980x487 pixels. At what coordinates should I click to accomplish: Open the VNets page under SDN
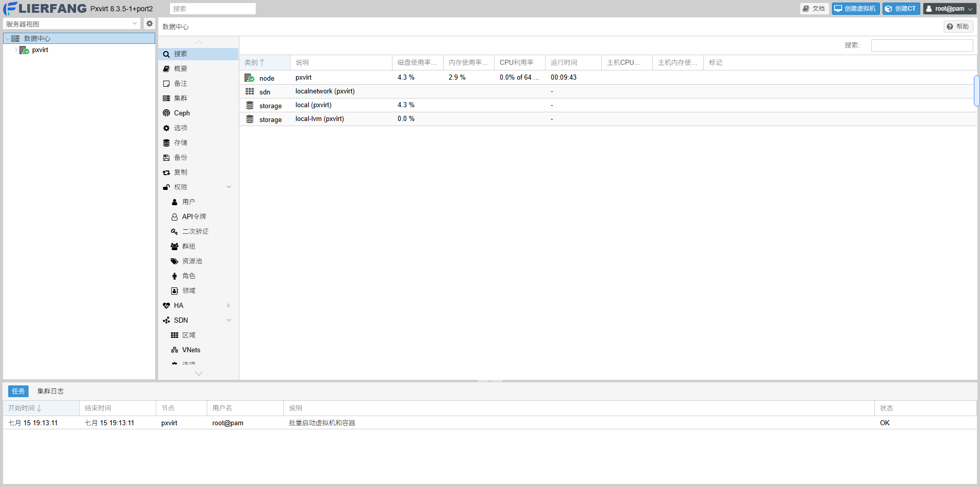coord(191,350)
